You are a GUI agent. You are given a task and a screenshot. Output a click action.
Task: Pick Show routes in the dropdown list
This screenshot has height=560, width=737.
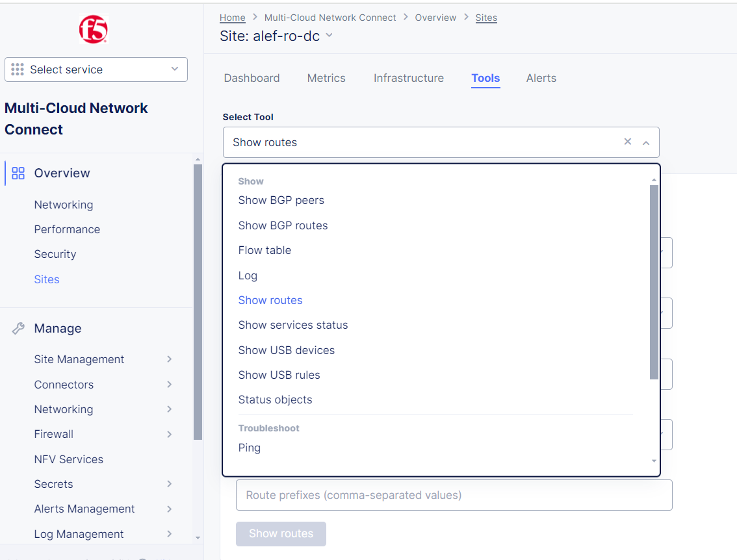[270, 300]
